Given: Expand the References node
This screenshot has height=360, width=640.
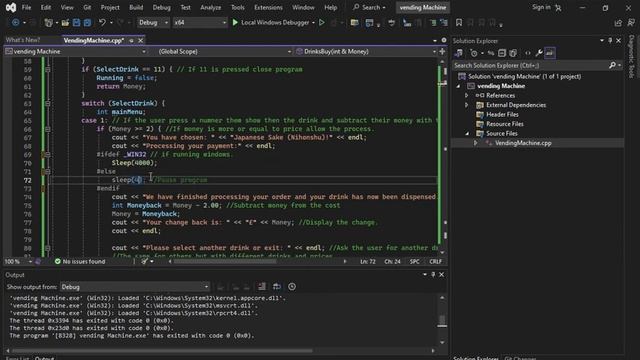Looking at the screenshot, I should [x=467, y=96].
